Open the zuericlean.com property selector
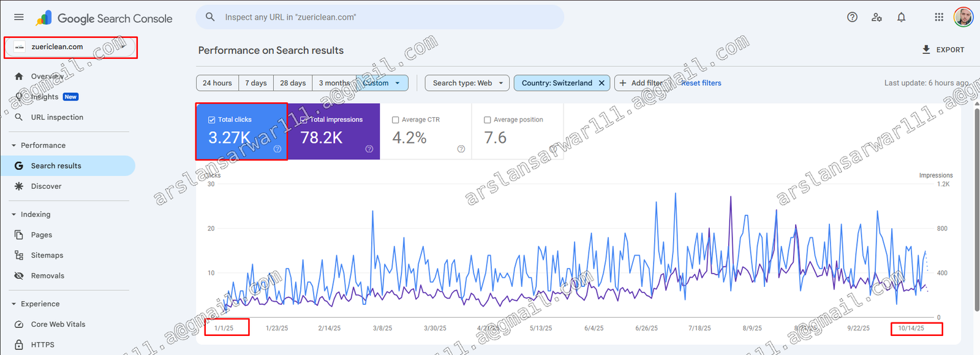Viewport: 980px width, 355px height. (70, 47)
